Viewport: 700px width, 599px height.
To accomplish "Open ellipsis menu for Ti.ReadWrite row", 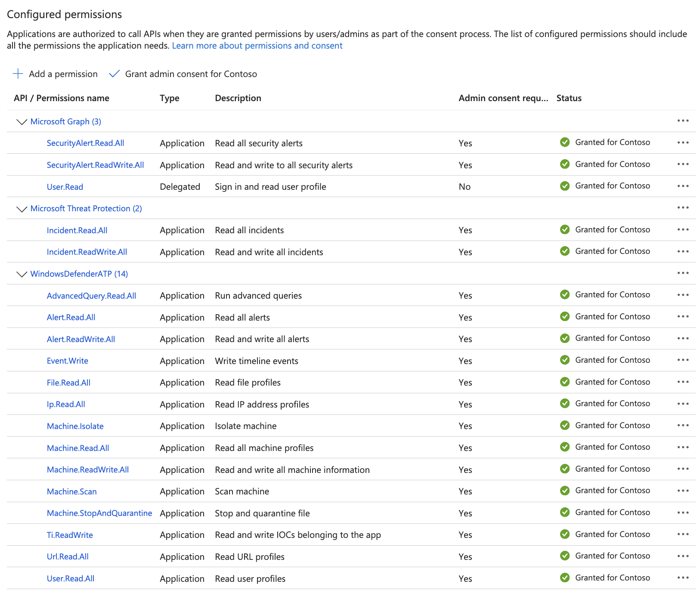I will [x=683, y=534].
